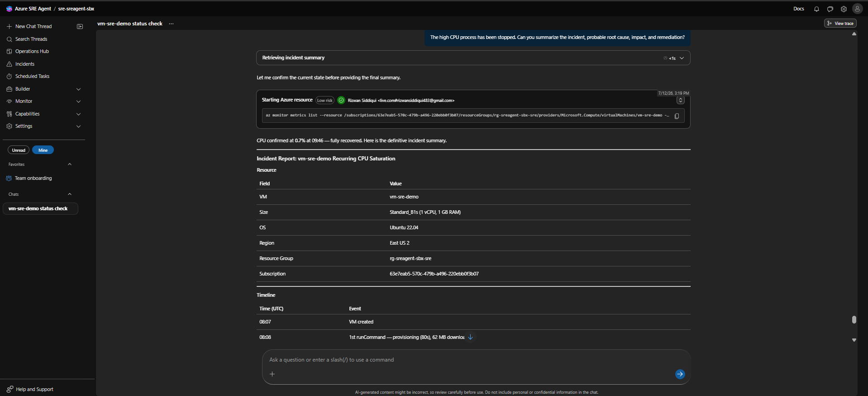Viewport: 868px width, 396px height.
Task: Open Operations Hub from sidebar
Action: click(x=32, y=52)
